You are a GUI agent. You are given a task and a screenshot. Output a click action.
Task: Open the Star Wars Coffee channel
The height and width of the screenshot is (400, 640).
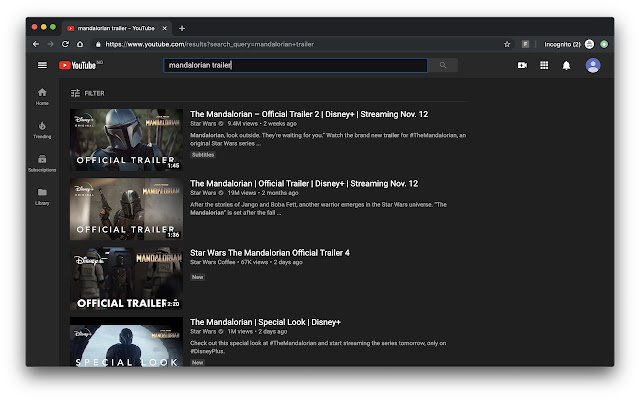coord(212,262)
